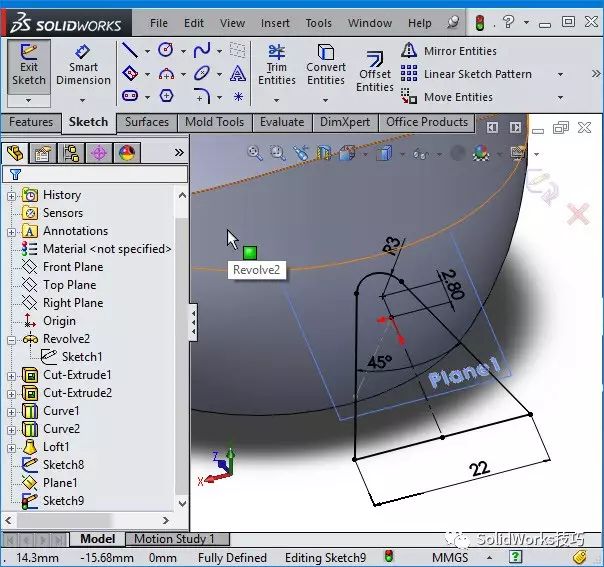
Task: Click the MMGS unit system status
Action: point(450,558)
